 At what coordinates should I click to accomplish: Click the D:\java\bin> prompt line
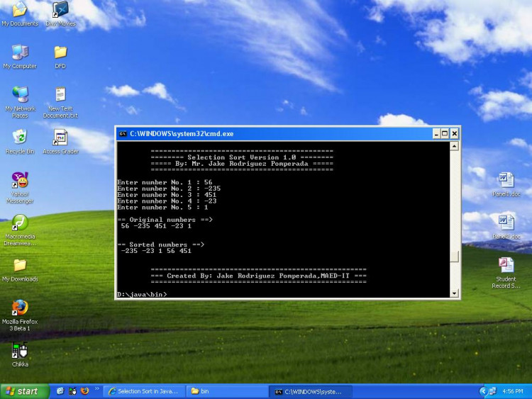142,294
